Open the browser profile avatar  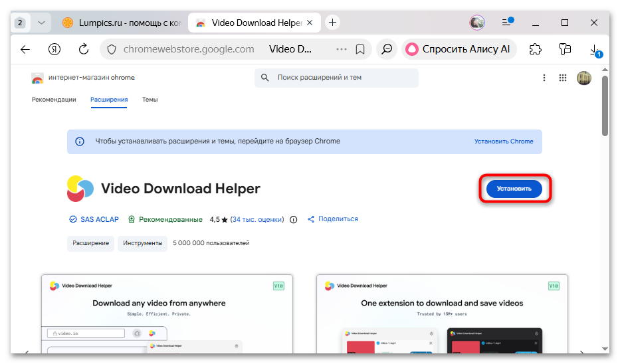[477, 23]
